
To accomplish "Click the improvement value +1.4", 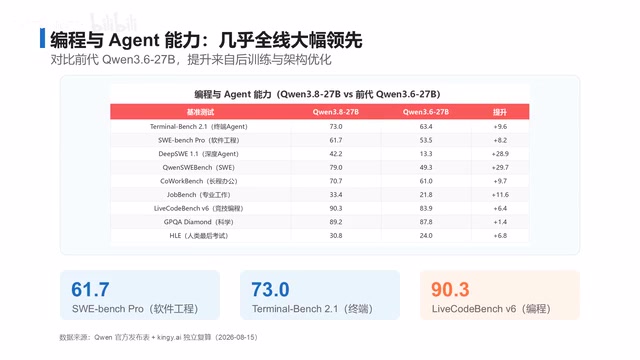I will (x=500, y=222).
